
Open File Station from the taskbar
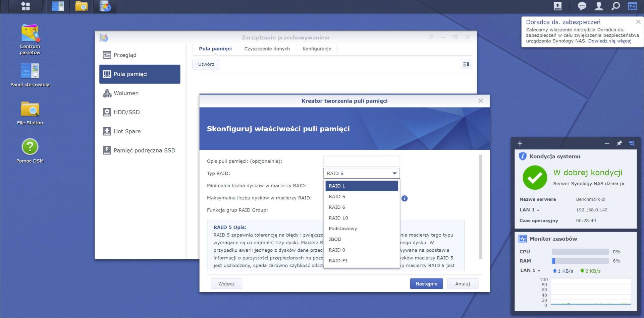tap(82, 6)
